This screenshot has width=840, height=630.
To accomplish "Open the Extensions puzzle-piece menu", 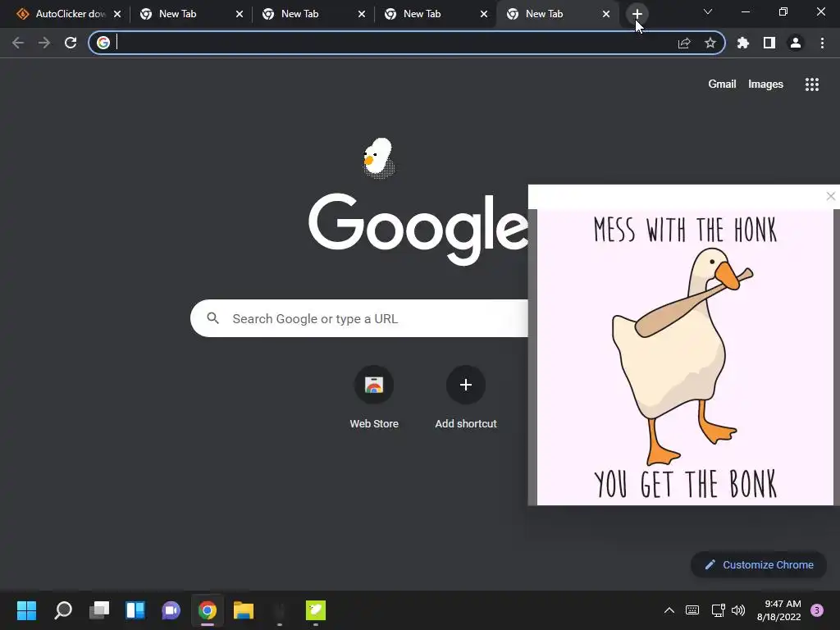I will [743, 43].
